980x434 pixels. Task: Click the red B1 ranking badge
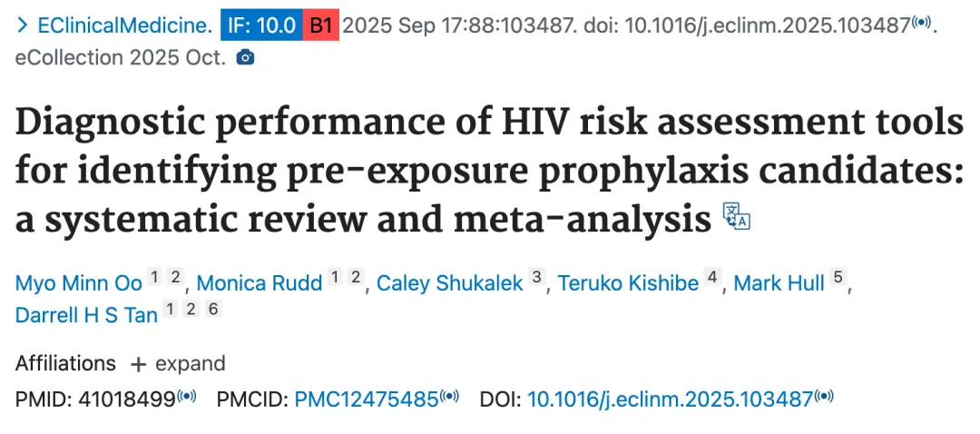tap(321, 25)
